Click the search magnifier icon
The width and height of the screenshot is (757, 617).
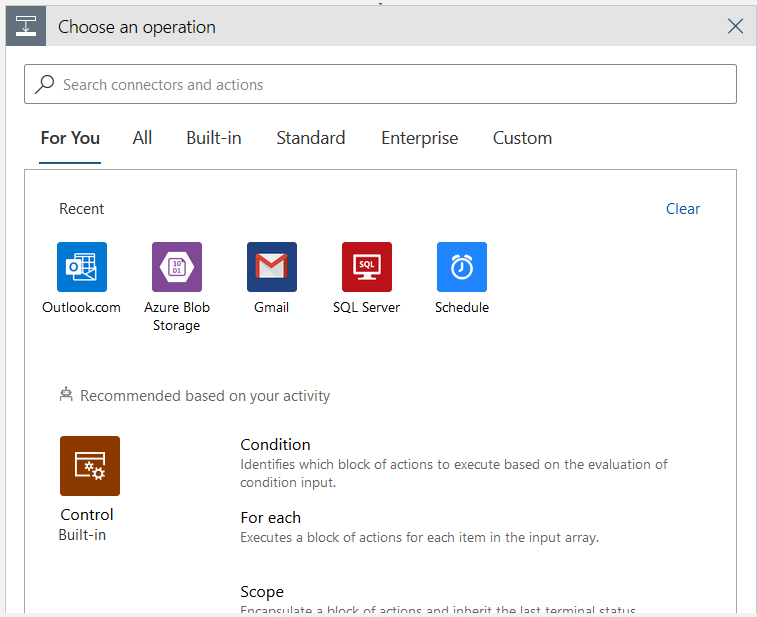coord(45,85)
